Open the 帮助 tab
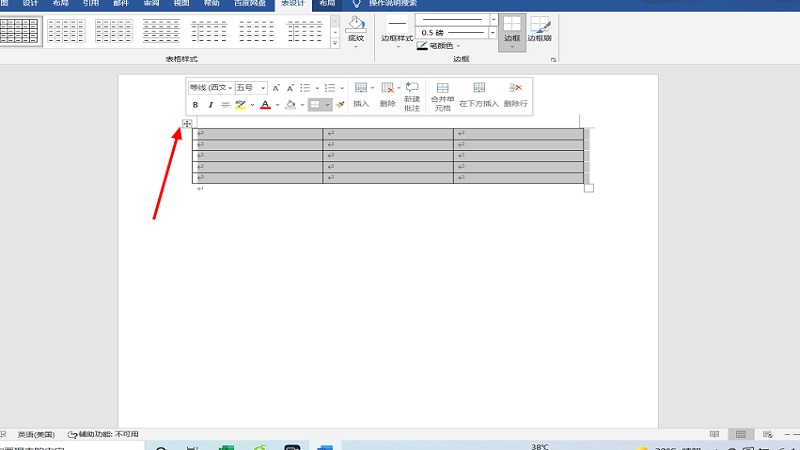Viewport: 800px width, 450px height. tap(211, 4)
